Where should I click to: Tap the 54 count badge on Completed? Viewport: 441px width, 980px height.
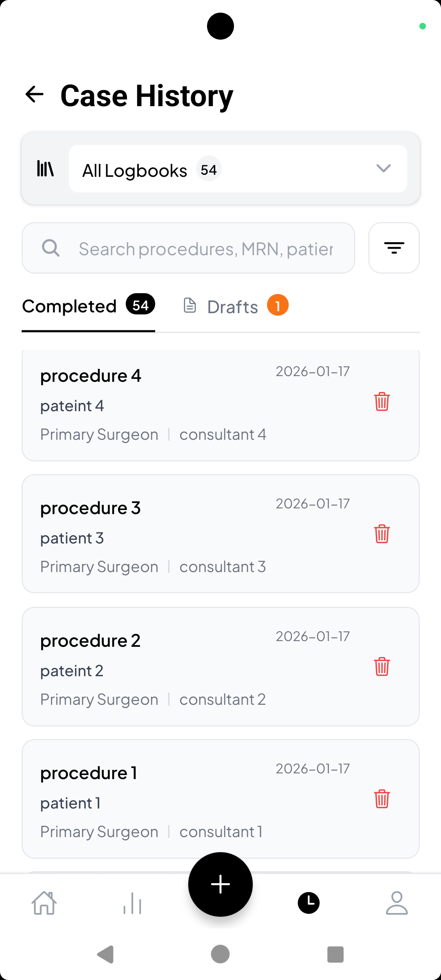click(140, 305)
